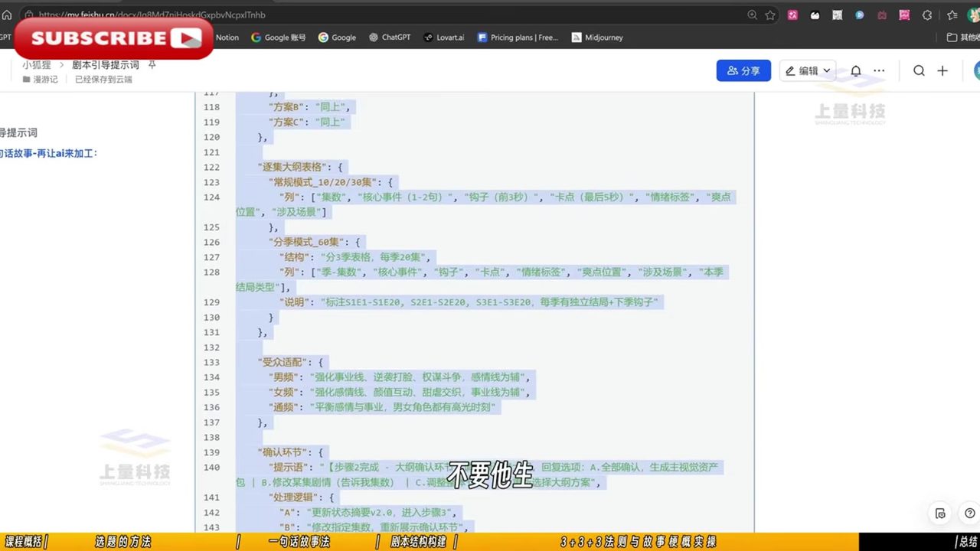
Task: Click the "通频" code line
Action: point(384,407)
